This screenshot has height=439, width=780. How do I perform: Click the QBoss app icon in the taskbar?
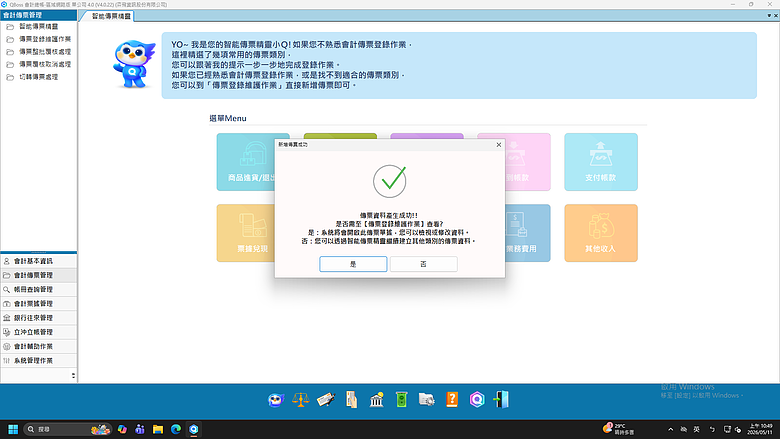(194, 429)
